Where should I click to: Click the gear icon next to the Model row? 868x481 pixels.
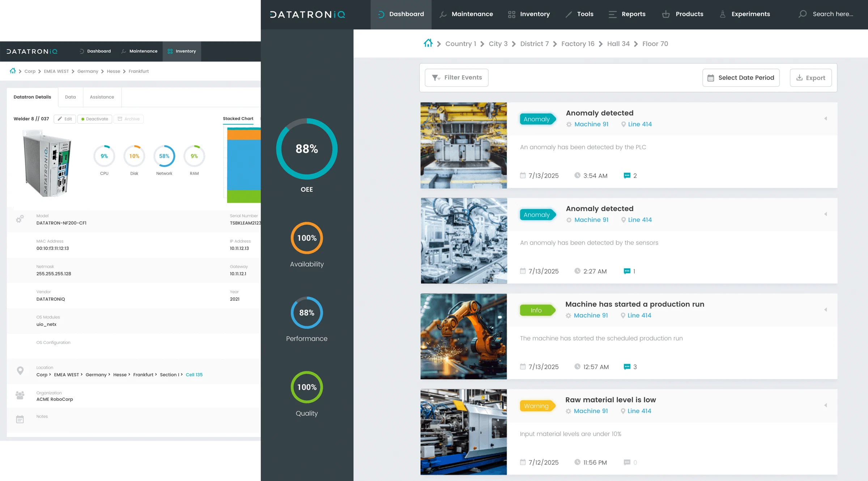tap(20, 219)
